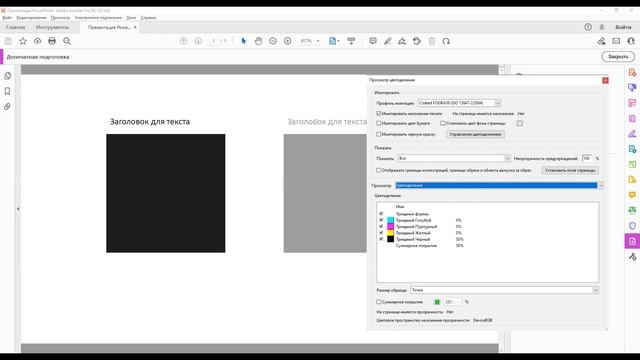The height and width of the screenshot is (360, 640).
Task: Enable 'Имитировать черную краску' checkbox
Action: coord(379,134)
